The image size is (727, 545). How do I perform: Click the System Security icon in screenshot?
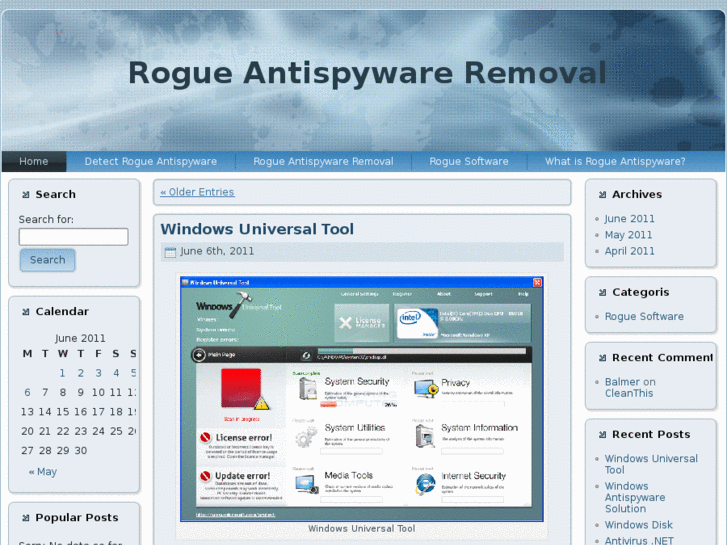coord(307,388)
